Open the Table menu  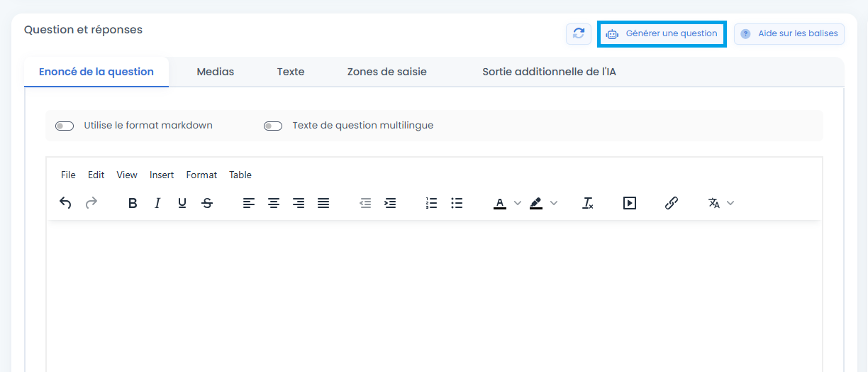(240, 175)
